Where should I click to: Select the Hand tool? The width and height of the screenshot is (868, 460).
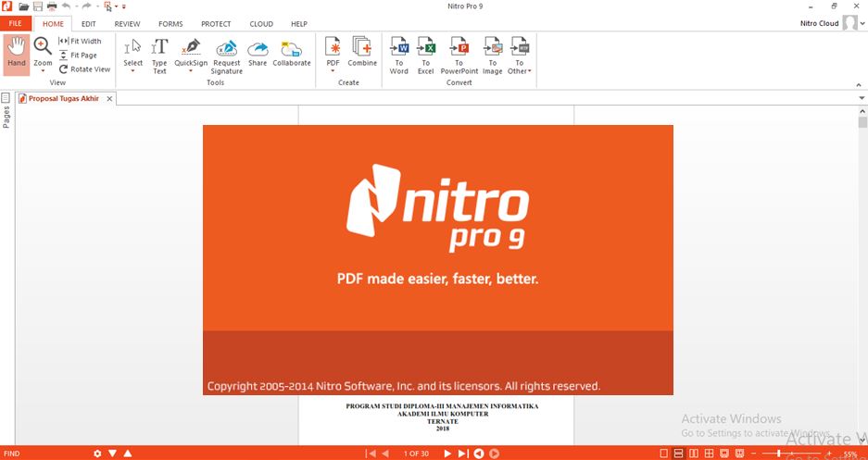pos(17,55)
